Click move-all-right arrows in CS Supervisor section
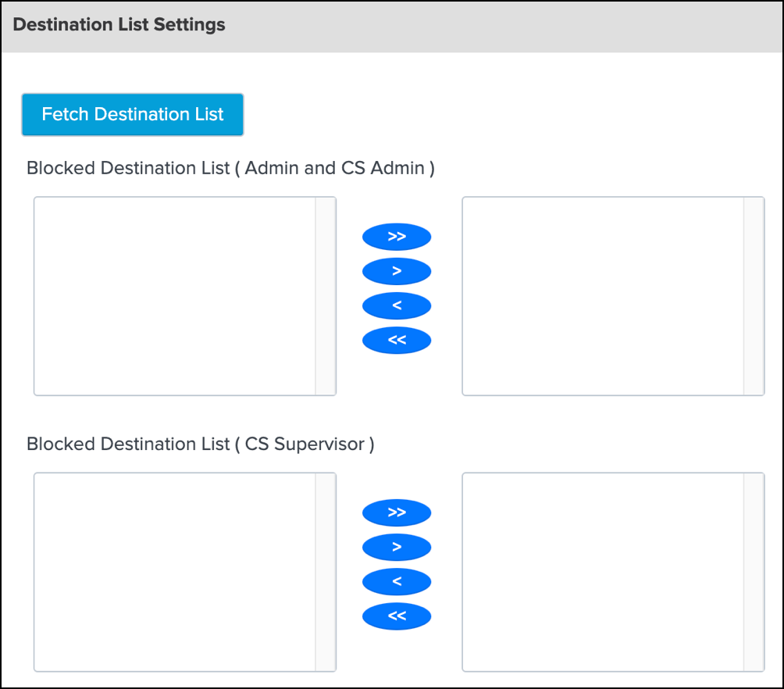 coord(397,512)
